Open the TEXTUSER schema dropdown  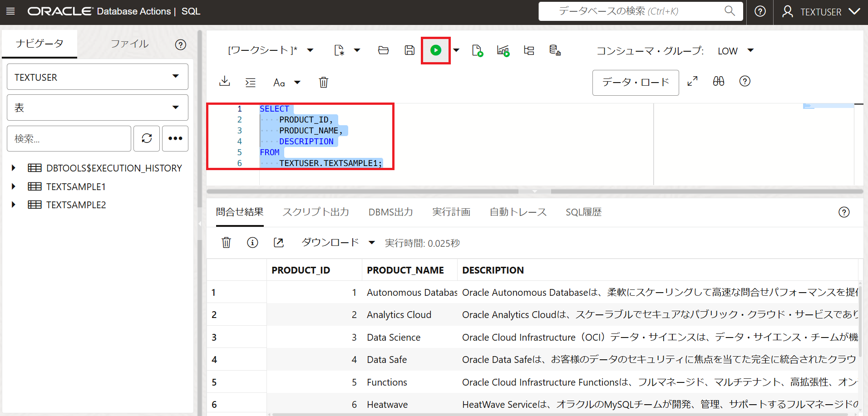point(97,77)
